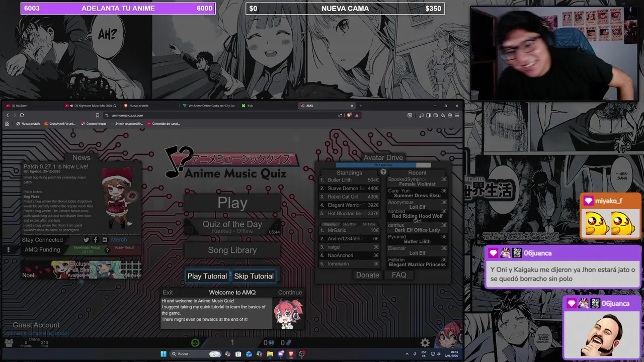Open the friends list icon
644x362 pixels.
point(9,342)
